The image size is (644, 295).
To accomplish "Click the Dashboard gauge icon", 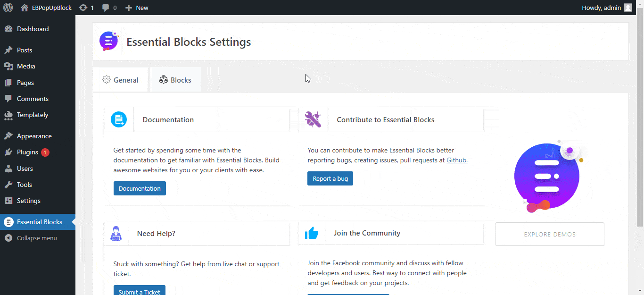I will coord(8,29).
